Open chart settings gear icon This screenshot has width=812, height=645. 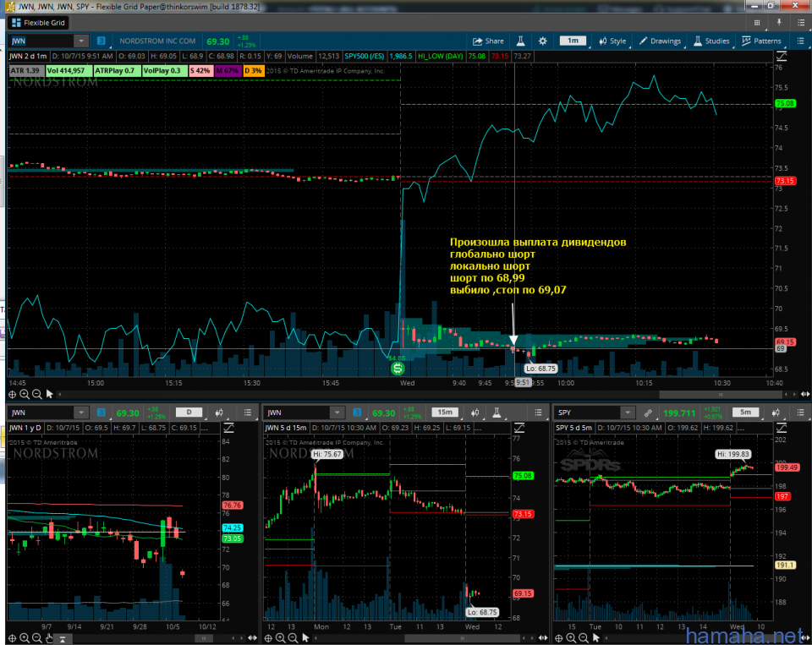pos(542,41)
